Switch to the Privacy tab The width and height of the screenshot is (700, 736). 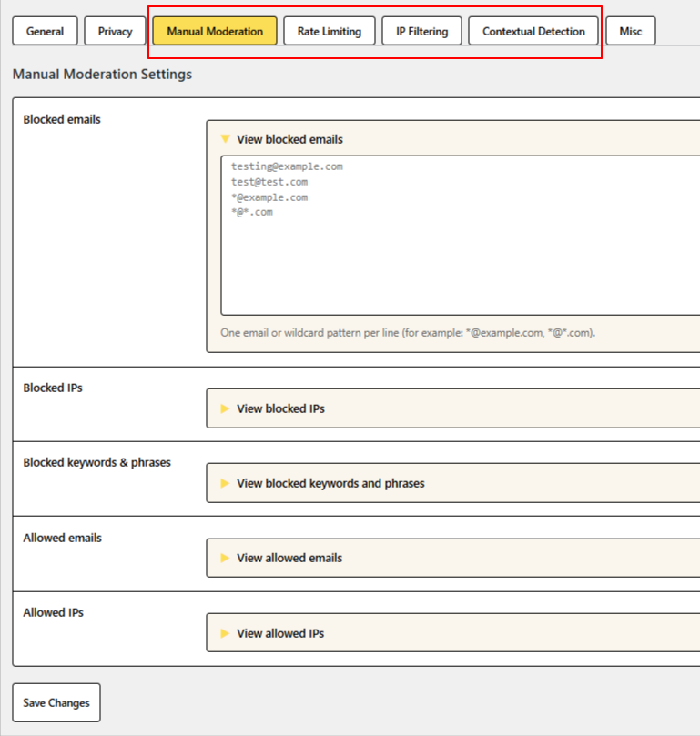115,31
